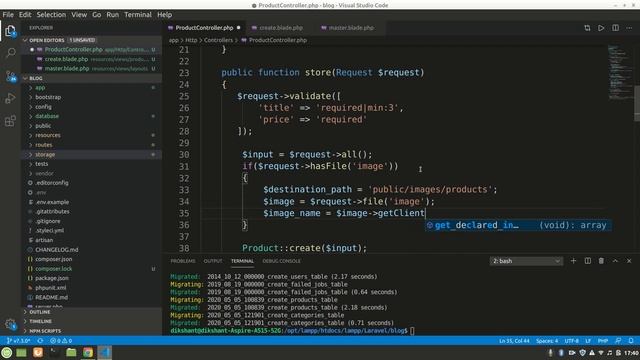The width and height of the screenshot is (640, 360).
Task: Expand the Outline section
Action: (92, 312)
